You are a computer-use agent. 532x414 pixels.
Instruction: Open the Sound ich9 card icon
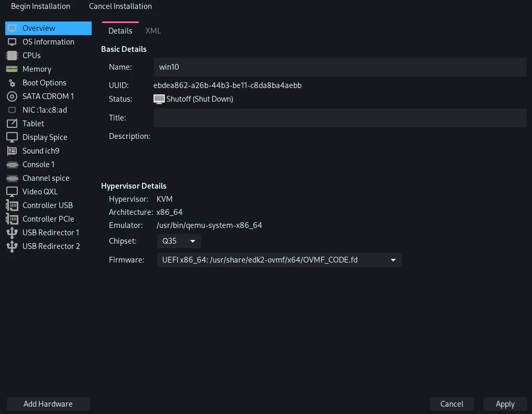pos(12,151)
